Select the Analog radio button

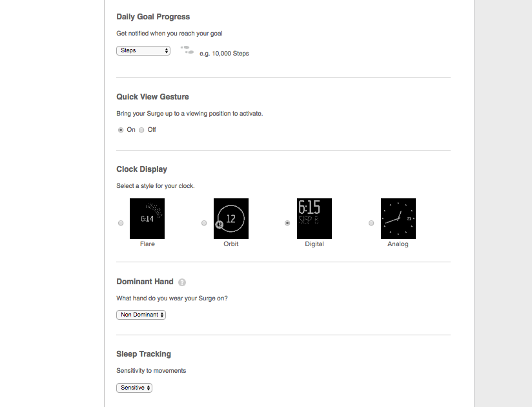pyautogui.click(x=371, y=223)
